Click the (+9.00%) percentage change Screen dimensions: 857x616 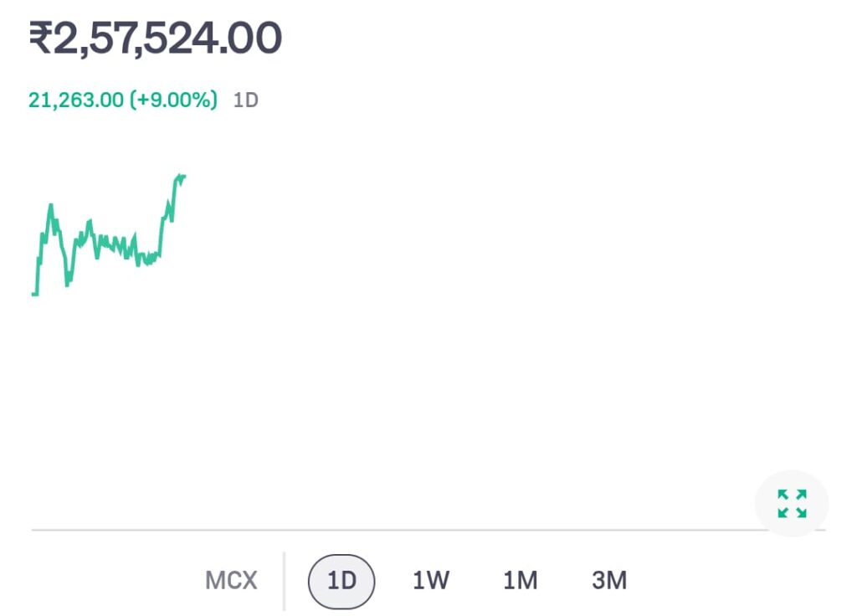click(x=173, y=100)
